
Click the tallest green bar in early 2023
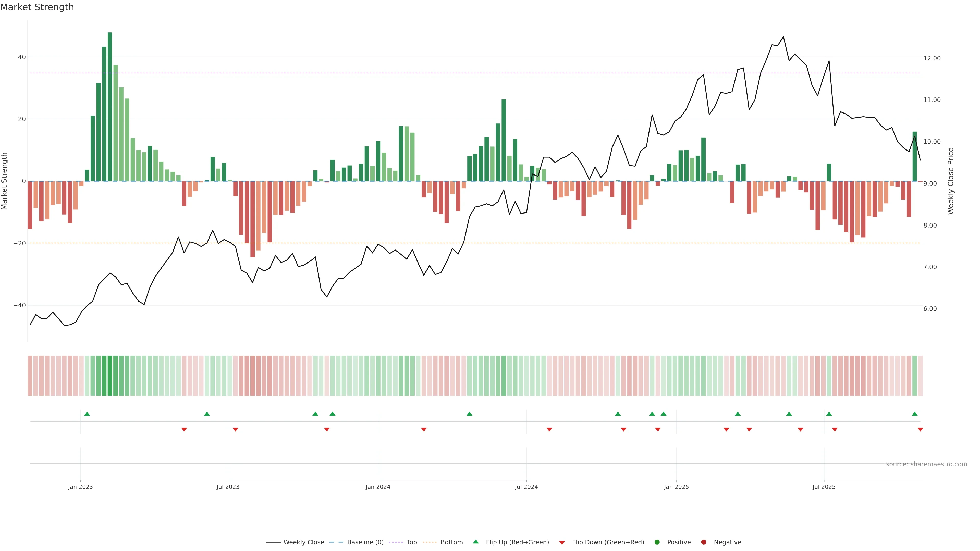pos(110,106)
